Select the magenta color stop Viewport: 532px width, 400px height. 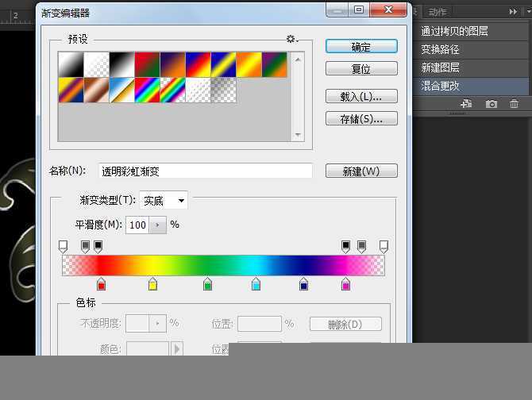tap(345, 284)
